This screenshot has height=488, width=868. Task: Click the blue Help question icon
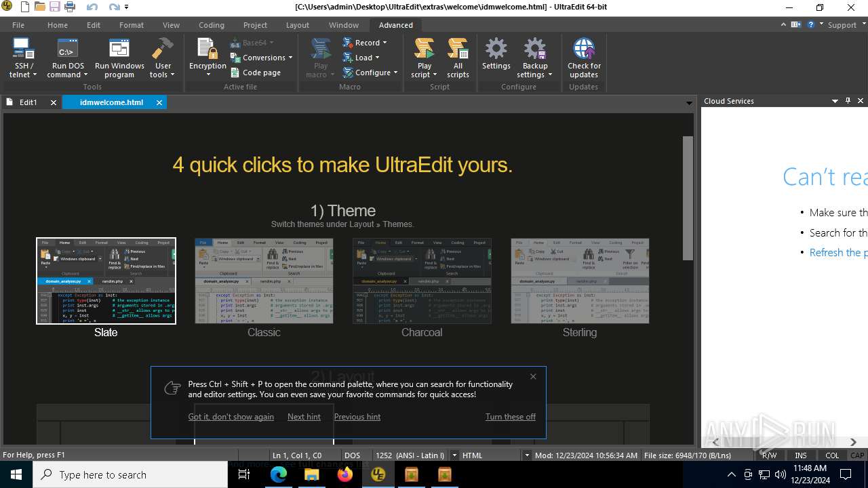click(x=811, y=24)
